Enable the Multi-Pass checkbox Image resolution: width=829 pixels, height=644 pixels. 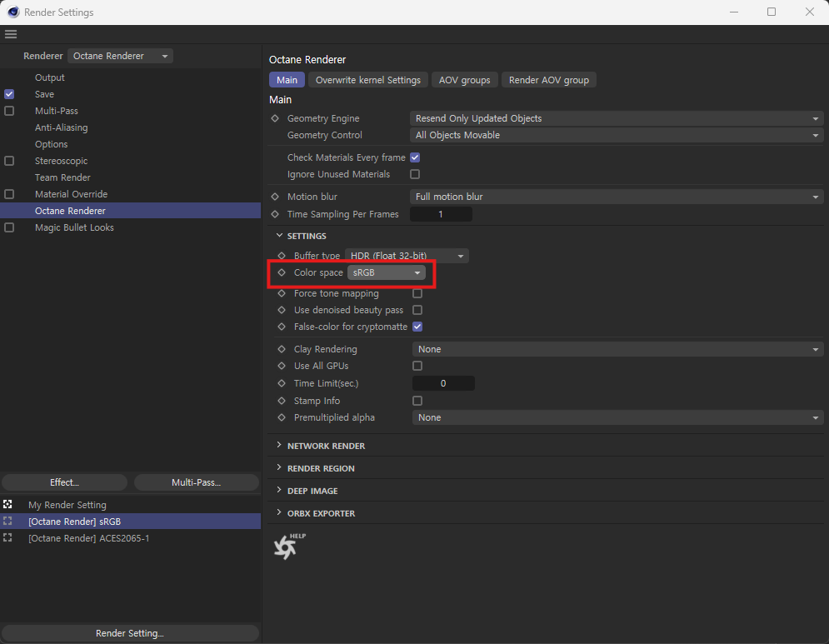pyautogui.click(x=9, y=111)
